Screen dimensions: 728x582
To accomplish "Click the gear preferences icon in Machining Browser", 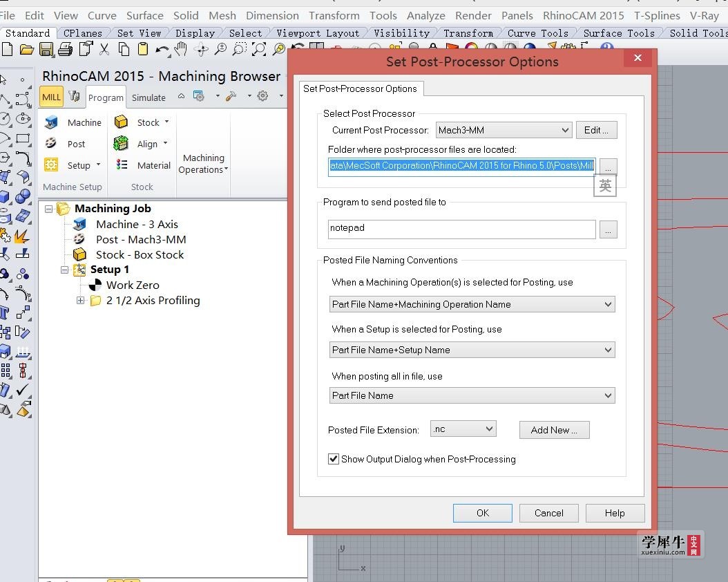I will click(262, 95).
